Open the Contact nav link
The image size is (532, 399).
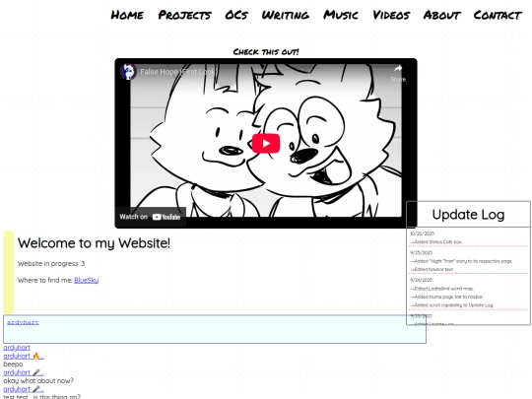pyautogui.click(x=498, y=15)
